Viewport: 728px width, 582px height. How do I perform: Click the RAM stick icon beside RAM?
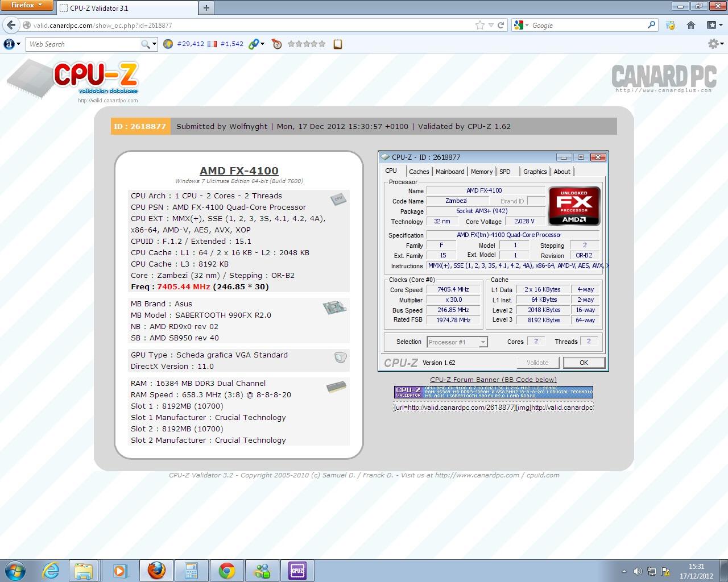[336, 387]
